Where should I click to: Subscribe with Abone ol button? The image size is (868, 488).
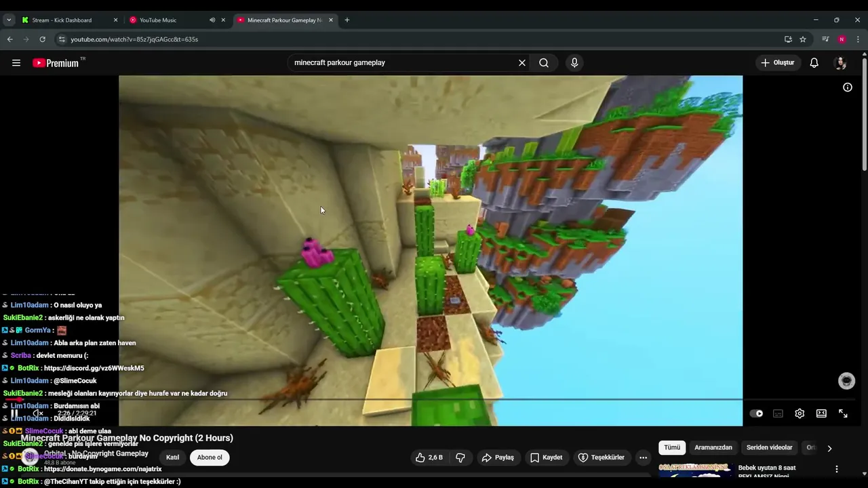pyautogui.click(x=210, y=457)
